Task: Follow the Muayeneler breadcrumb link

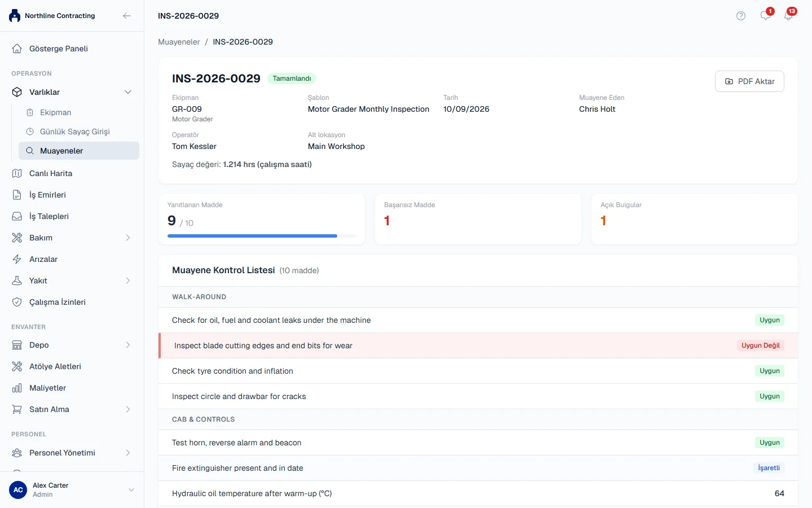Action: [179, 42]
